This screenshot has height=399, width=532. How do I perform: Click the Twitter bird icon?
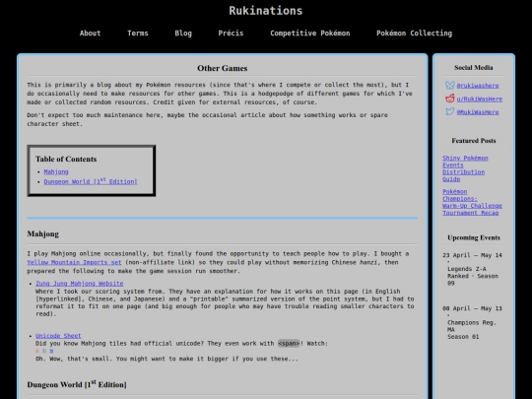point(450,111)
